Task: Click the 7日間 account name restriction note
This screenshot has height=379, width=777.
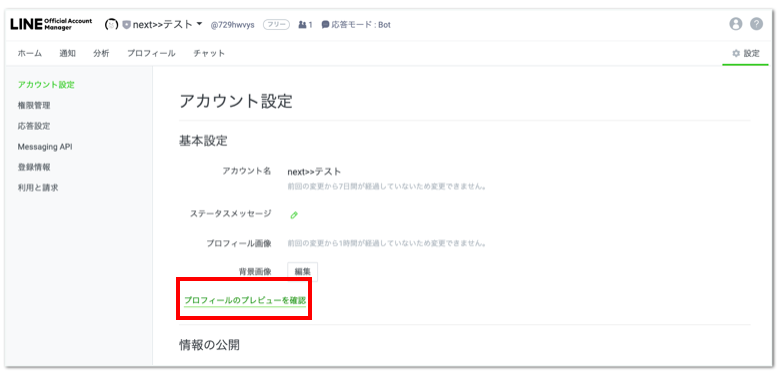Action: tap(387, 187)
